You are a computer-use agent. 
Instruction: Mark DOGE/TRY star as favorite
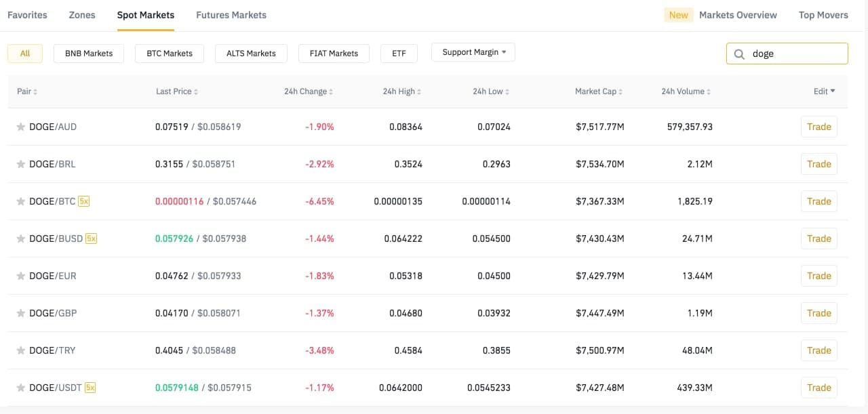[x=21, y=350]
